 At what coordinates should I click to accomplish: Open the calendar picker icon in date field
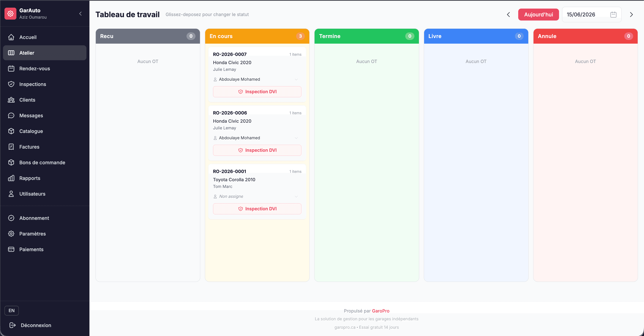(613, 15)
